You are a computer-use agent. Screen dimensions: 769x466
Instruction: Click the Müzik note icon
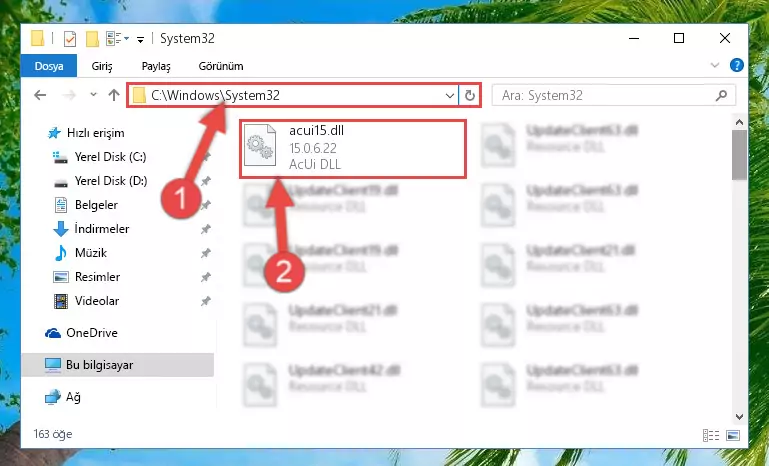click(61, 253)
